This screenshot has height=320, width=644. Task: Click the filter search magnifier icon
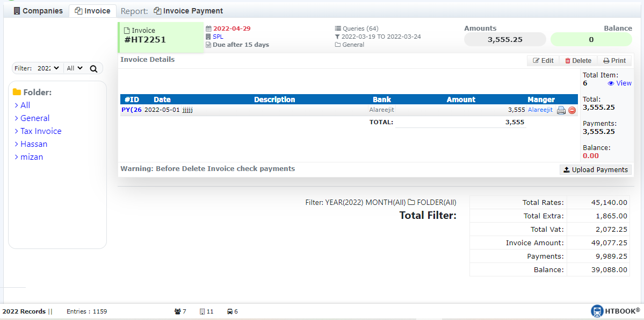coord(93,69)
